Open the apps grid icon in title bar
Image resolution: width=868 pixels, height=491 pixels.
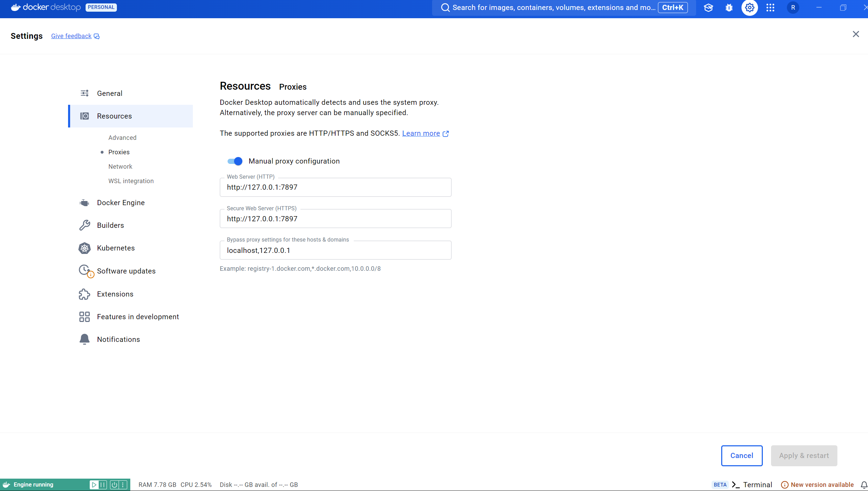pyautogui.click(x=770, y=8)
